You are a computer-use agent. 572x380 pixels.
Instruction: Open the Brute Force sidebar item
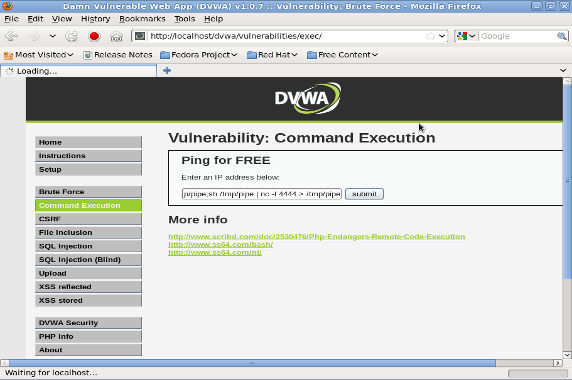tap(88, 192)
